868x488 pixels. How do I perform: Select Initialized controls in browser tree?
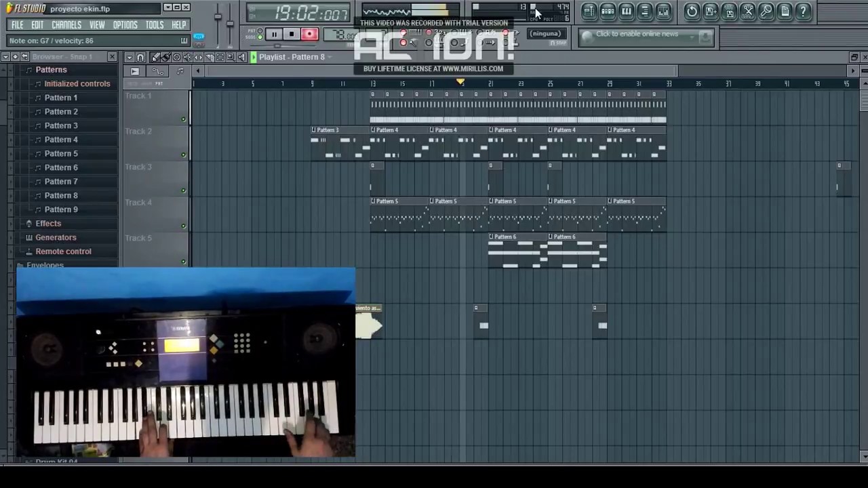77,84
